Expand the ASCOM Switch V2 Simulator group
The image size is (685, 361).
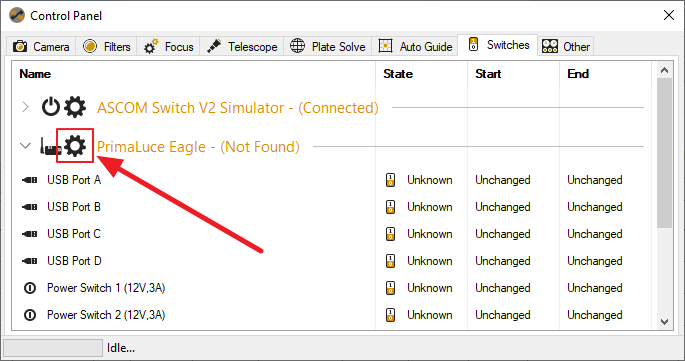25,107
